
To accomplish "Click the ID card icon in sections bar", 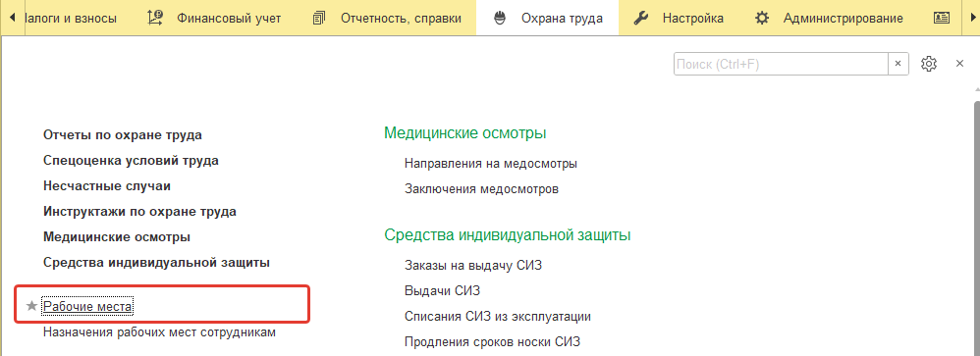I will [x=942, y=18].
